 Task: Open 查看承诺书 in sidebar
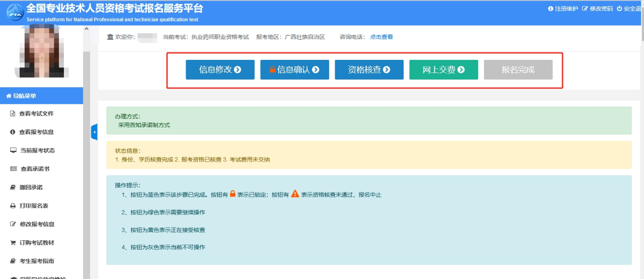(35, 169)
